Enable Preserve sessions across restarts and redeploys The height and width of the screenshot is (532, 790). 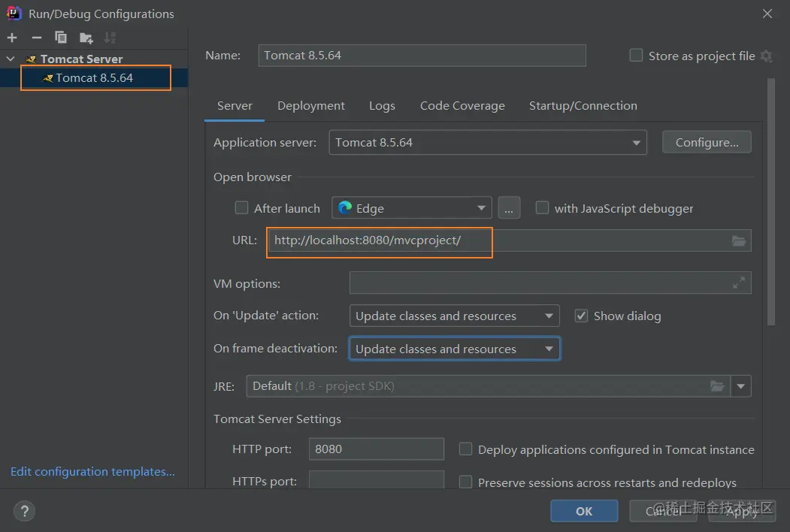(x=465, y=482)
